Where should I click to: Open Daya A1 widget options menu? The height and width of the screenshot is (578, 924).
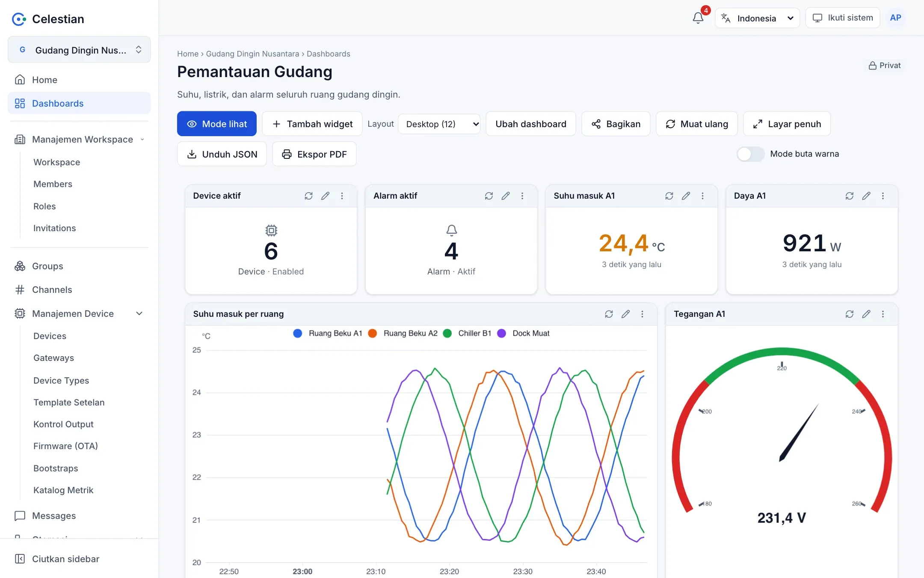pyautogui.click(x=883, y=196)
